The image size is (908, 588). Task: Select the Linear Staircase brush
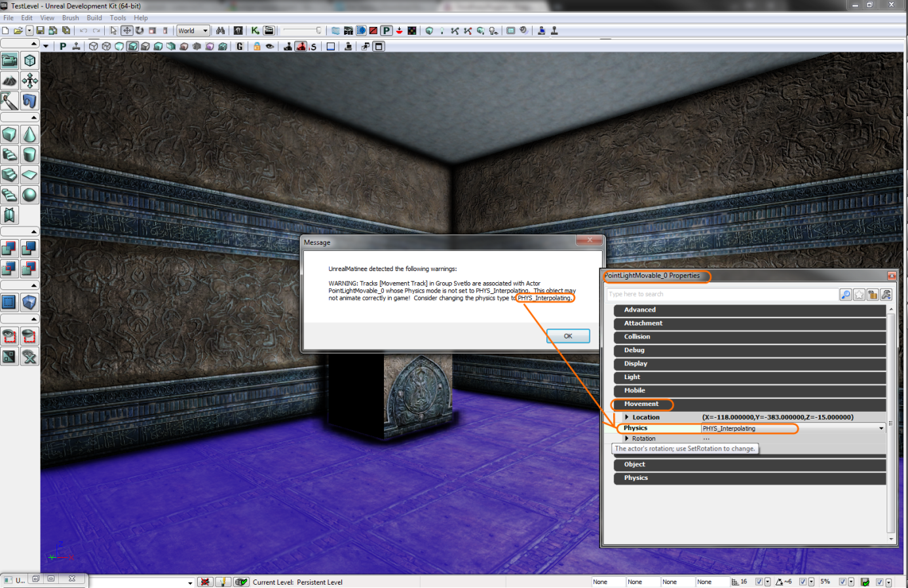click(x=10, y=175)
